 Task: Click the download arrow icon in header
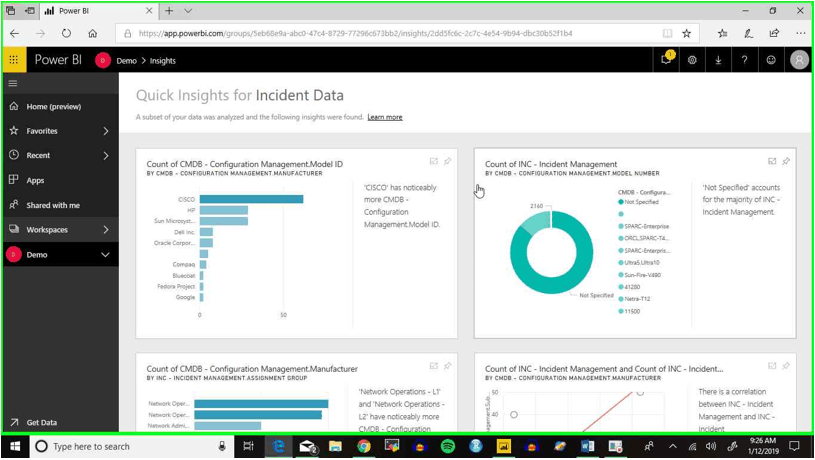(x=718, y=60)
